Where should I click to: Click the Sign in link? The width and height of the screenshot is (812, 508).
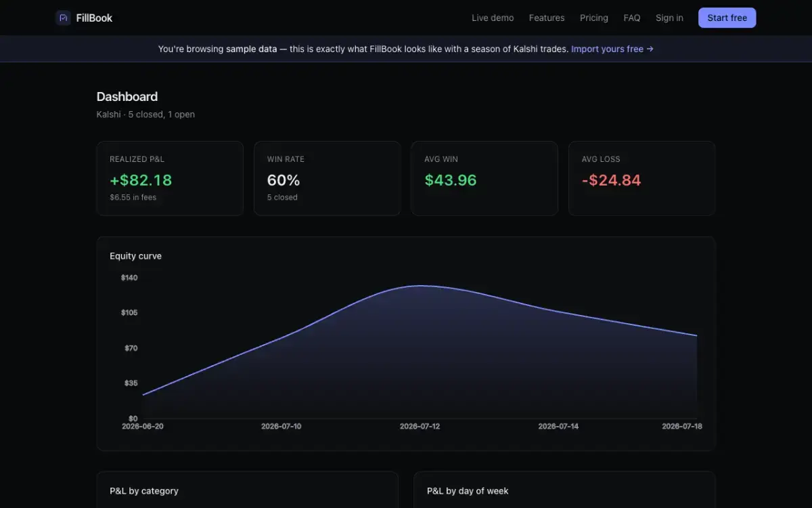(669, 18)
